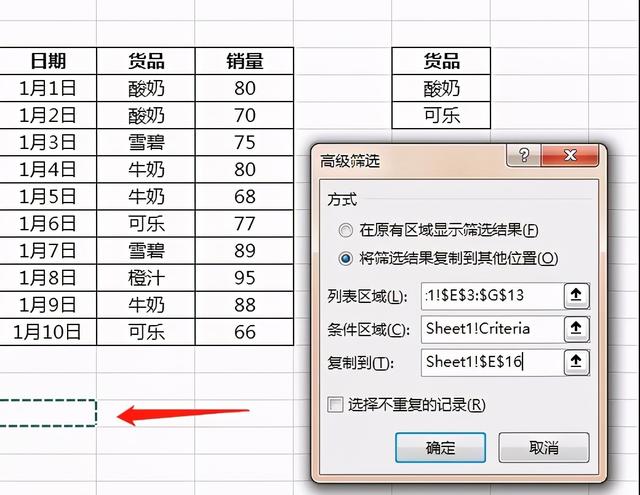
Task: Select 可乐 cell in 1月10日 row
Action: tap(146, 332)
